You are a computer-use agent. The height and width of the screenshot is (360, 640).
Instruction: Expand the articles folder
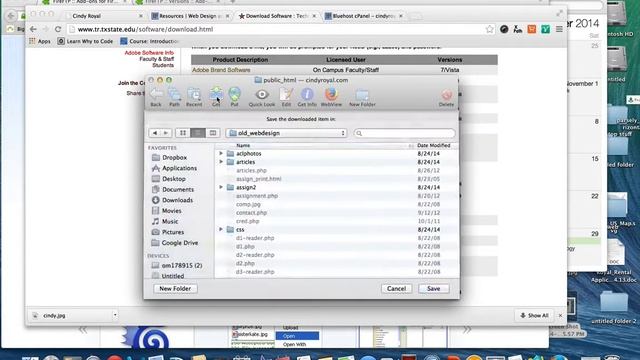pos(221,162)
